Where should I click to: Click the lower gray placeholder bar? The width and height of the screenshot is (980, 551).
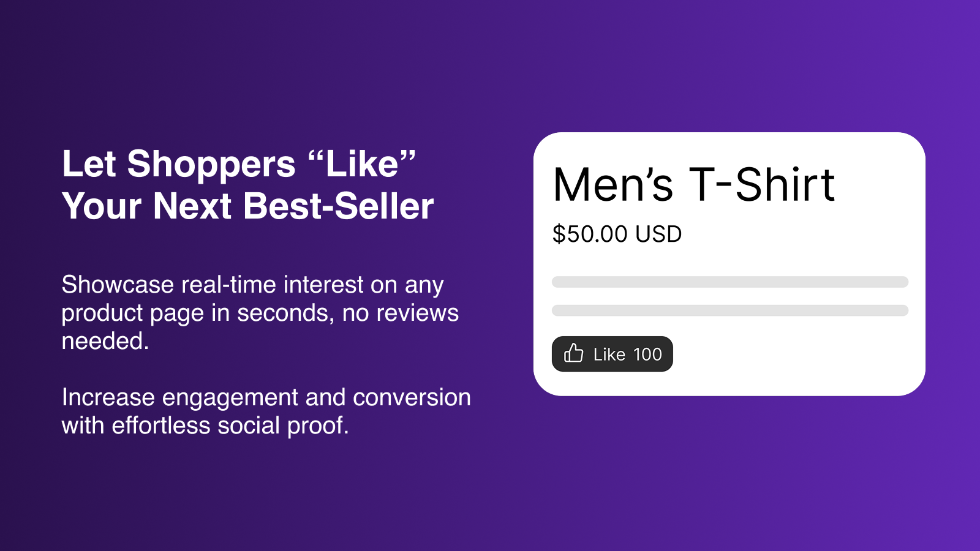click(730, 310)
